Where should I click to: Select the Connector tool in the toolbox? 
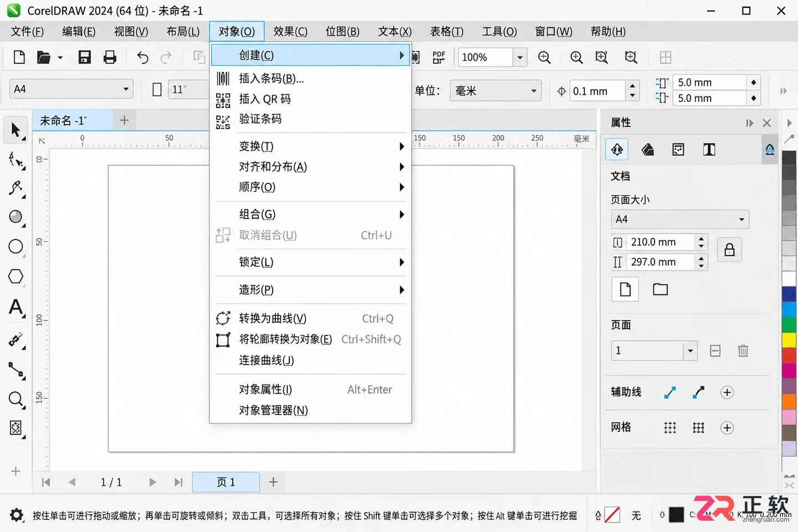point(16,370)
